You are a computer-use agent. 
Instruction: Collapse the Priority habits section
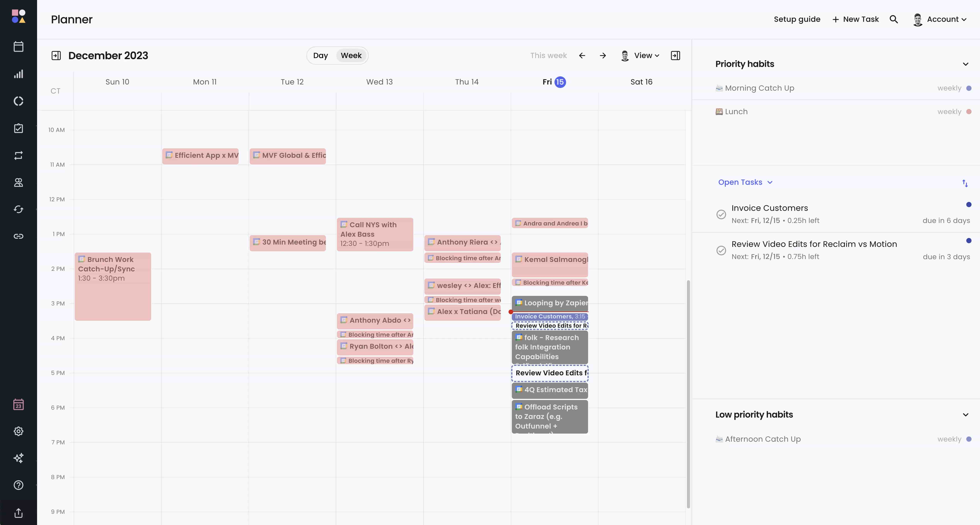point(966,64)
